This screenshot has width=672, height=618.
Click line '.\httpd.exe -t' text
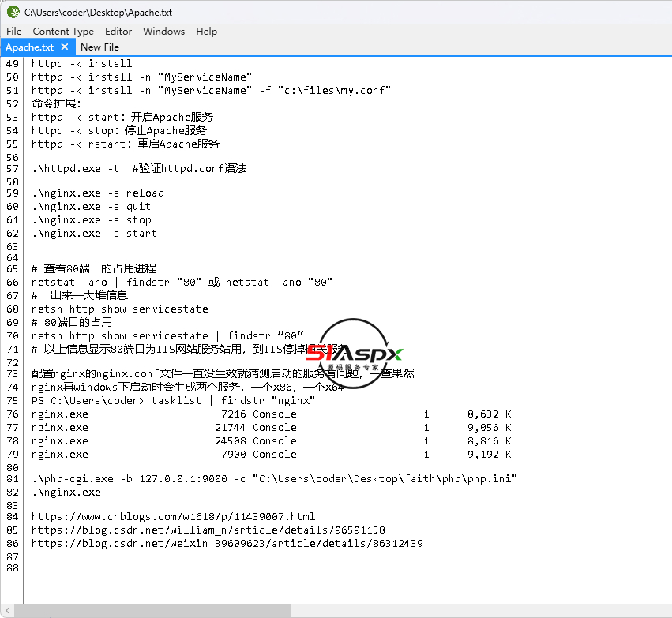(139, 168)
